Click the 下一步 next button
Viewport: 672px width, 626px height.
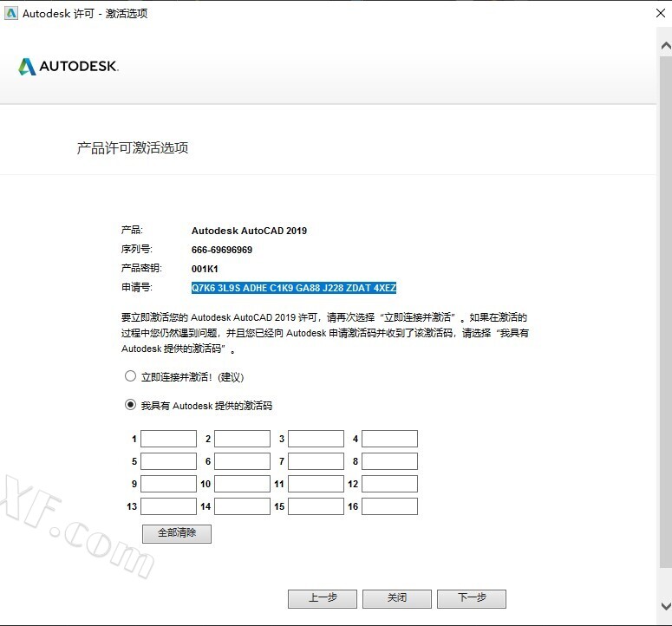pyautogui.click(x=472, y=598)
